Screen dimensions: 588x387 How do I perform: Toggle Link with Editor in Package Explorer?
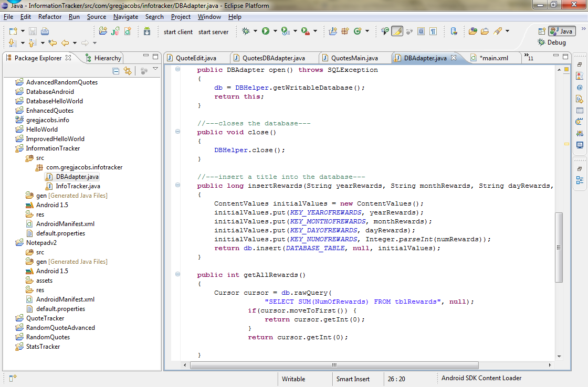[x=128, y=71]
